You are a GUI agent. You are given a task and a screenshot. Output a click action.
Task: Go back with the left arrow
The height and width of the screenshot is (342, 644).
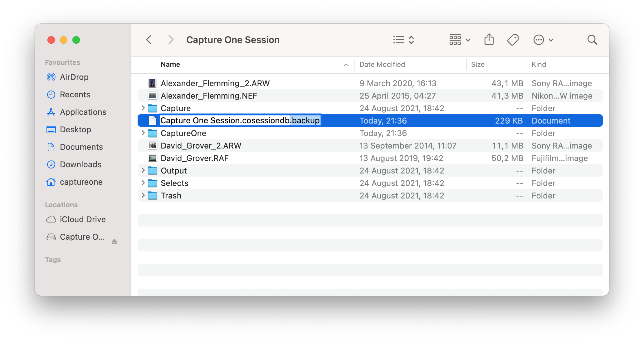(x=149, y=40)
